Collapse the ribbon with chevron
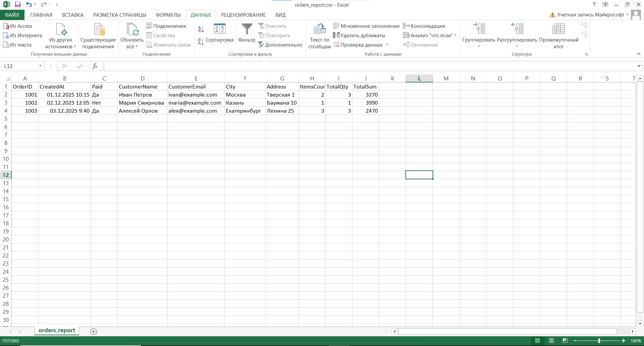The image size is (644, 346). coord(639,54)
